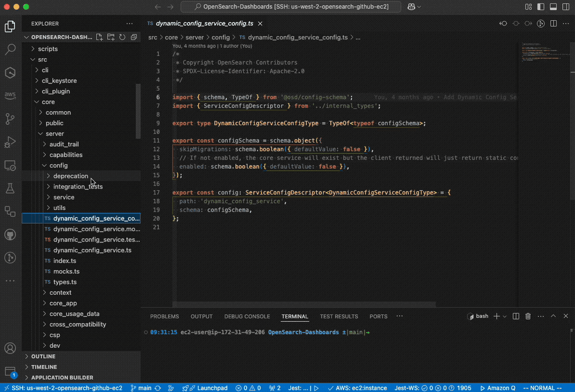Toggle the secondary side bar
This screenshot has height=392, width=575.
pyautogui.click(x=566, y=6)
